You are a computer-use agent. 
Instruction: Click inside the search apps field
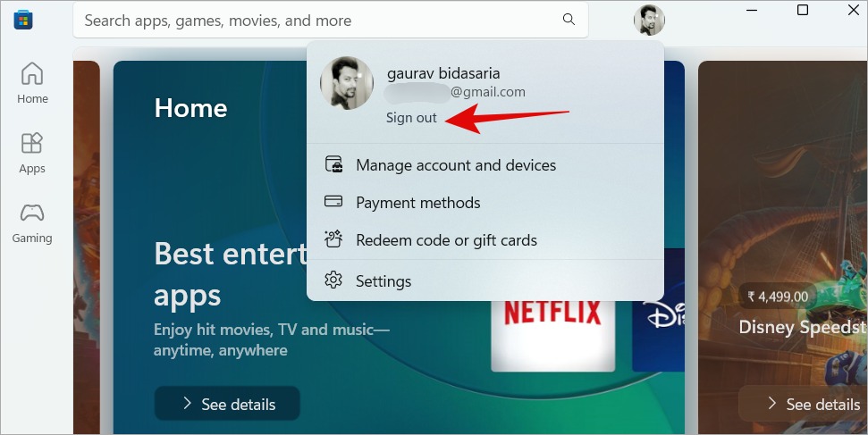[x=331, y=21]
